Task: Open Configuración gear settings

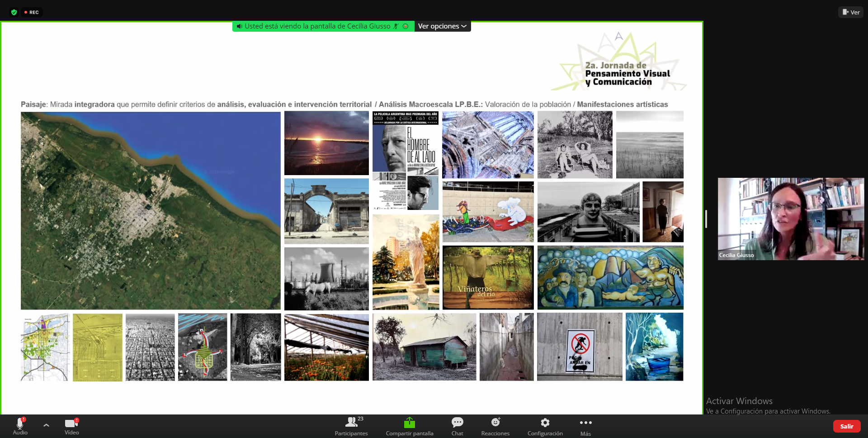Action: (545, 426)
